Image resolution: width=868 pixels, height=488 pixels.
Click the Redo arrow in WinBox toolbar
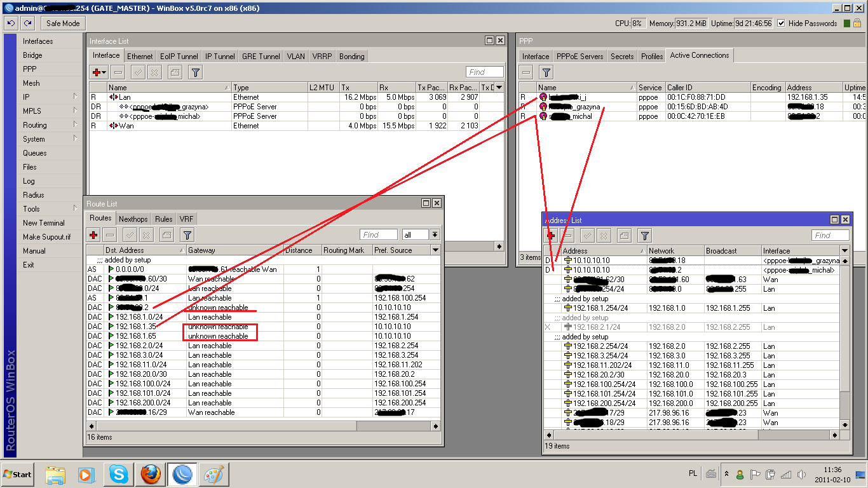pos(27,24)
